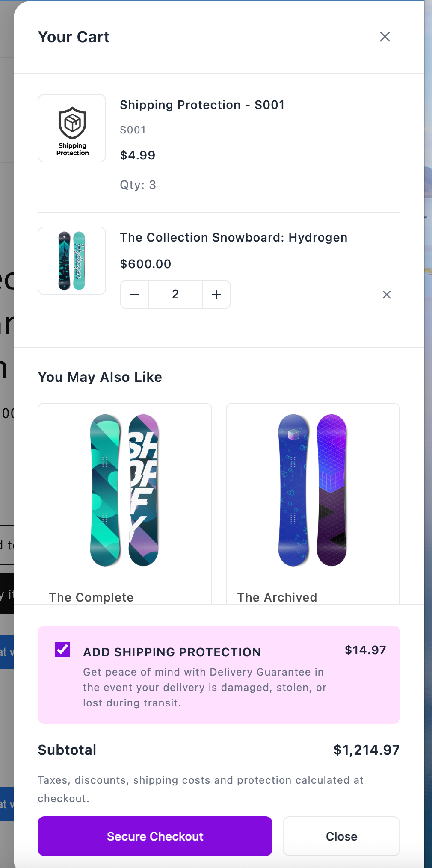Open The Archived snowboard recommendation image

(x=313, y=490)
